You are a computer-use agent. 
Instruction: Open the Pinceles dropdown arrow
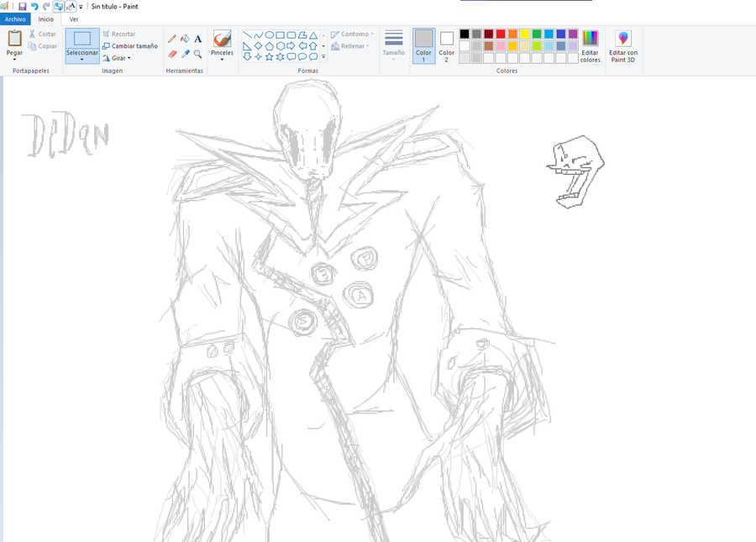click(x=223, y=60)
